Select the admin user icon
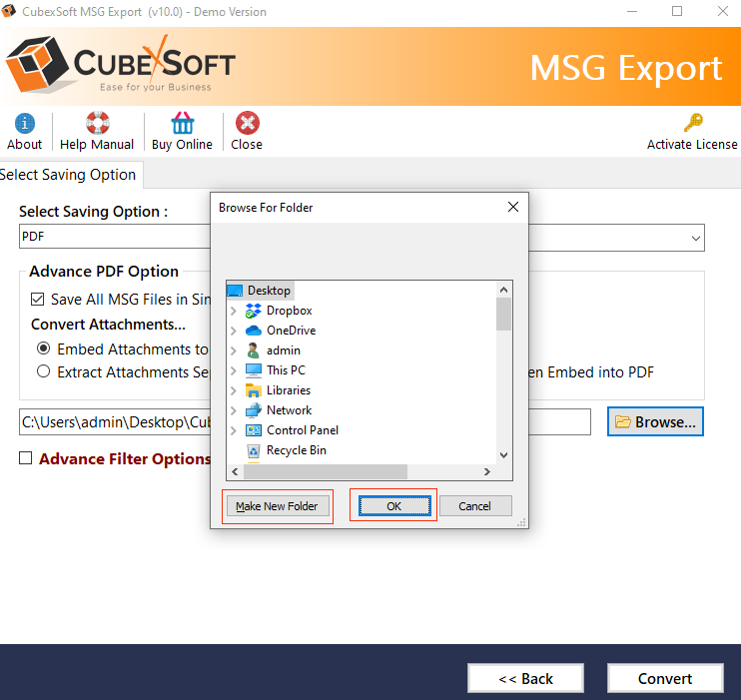 (x=254, y=350)
